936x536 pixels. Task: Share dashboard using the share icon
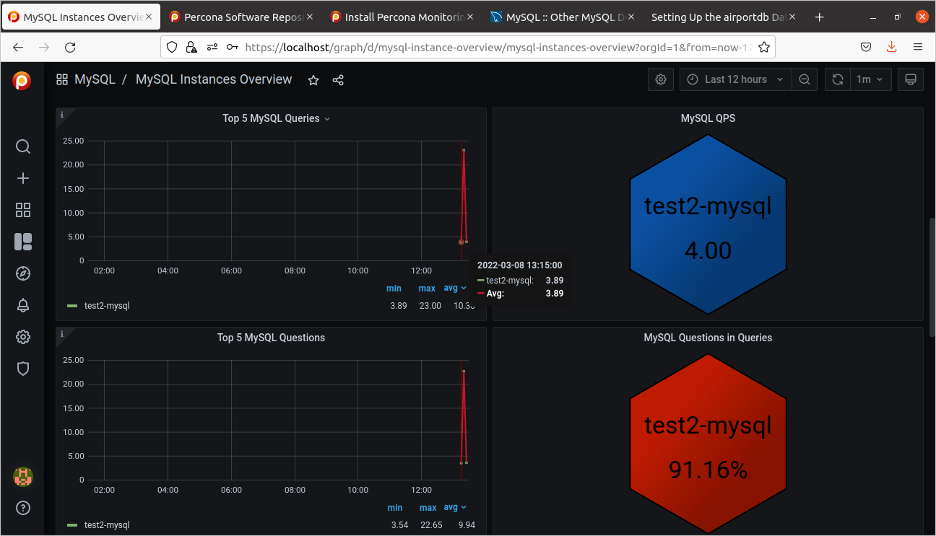click(338, 80)
